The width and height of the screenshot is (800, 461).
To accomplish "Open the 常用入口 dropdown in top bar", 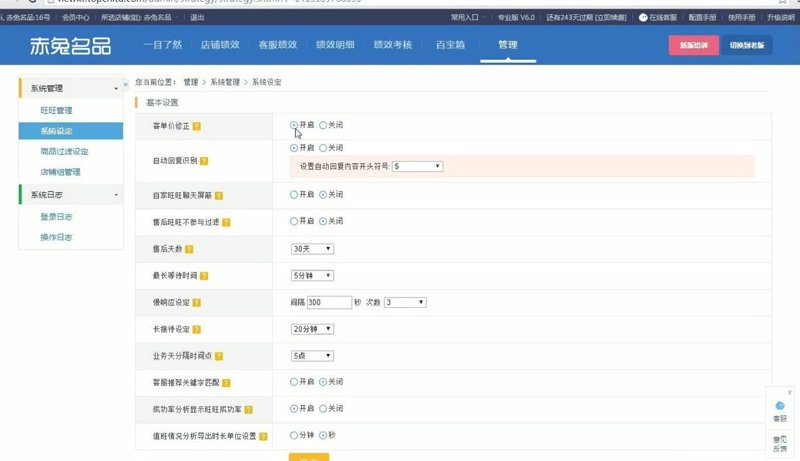I will (467, 17).
